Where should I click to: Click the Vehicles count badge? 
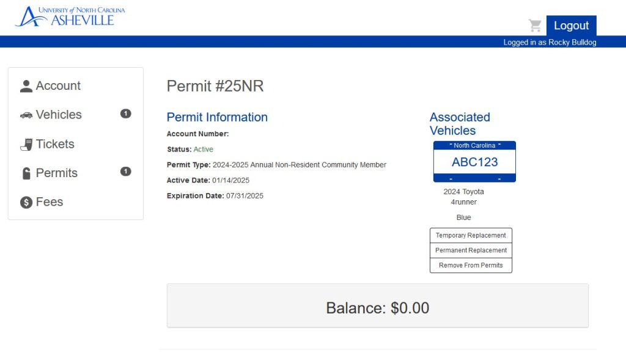point(126,114)
